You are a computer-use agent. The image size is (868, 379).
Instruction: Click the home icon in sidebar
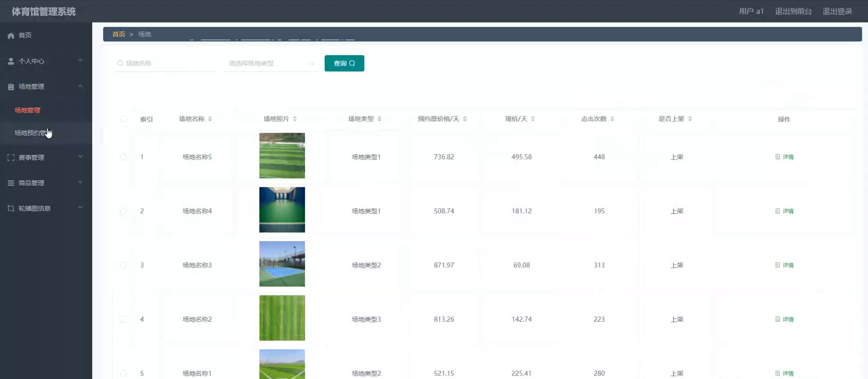pos(11,36)
